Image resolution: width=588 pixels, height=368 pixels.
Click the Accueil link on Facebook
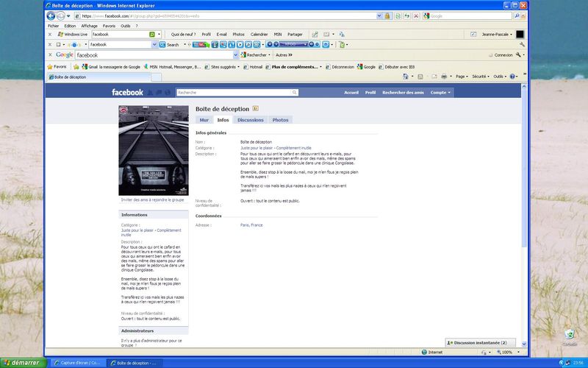point(351,93)
